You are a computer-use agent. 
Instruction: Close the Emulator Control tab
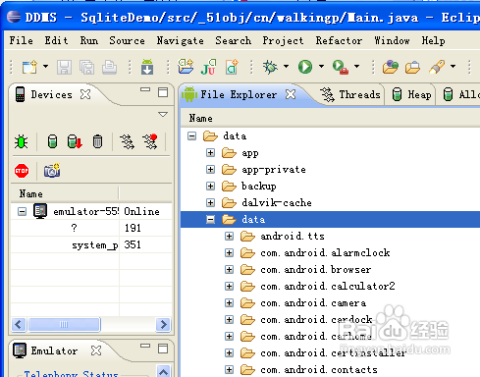(96, 350)
